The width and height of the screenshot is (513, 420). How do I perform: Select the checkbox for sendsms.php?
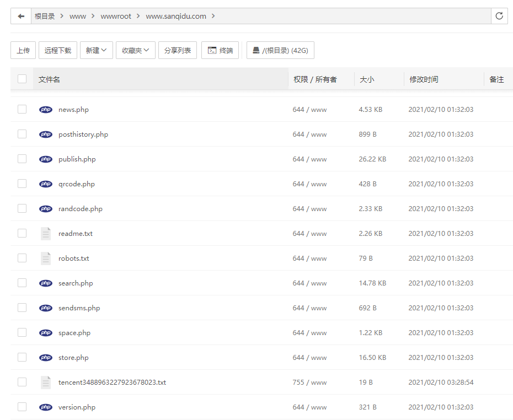[22, 308]
